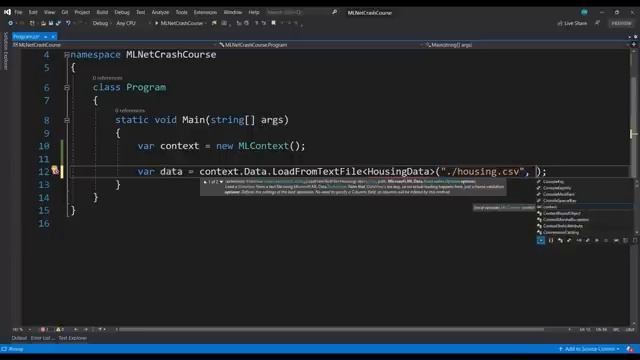The image size is (640, 360).
Task: Open the Tools menu
Action: pyautogui.click(x=181, y=12)
